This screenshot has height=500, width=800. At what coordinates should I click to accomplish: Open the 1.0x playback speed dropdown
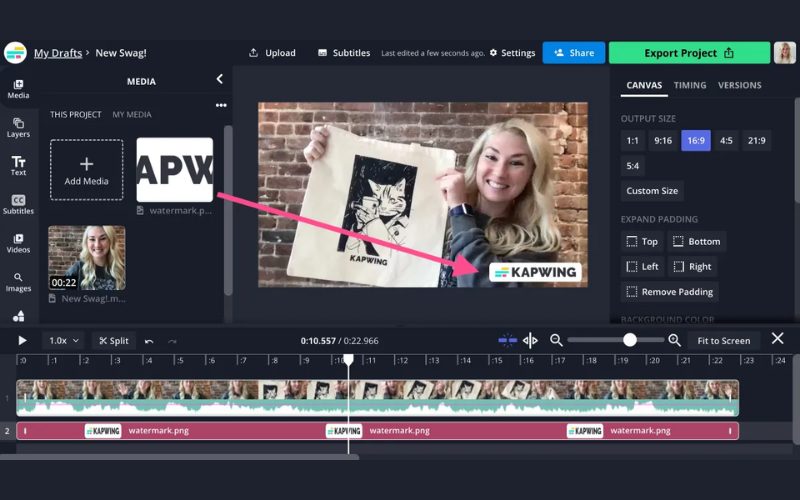click(64, 340)
